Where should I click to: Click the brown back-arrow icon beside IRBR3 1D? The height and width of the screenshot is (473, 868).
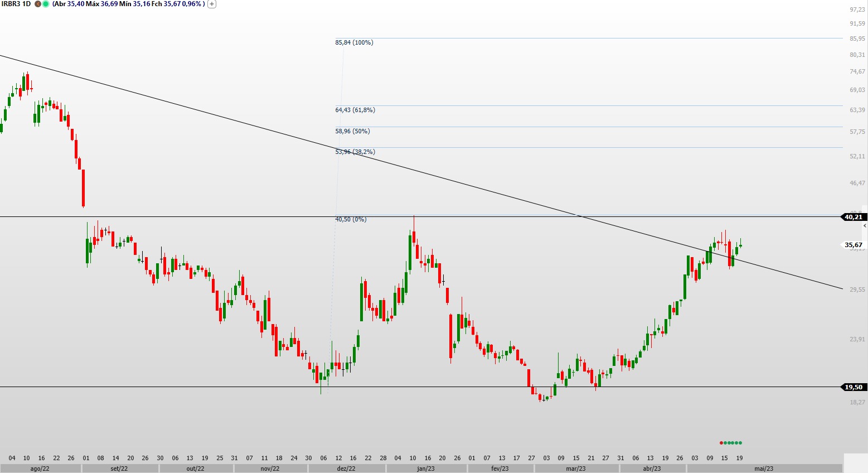point(38,4)
